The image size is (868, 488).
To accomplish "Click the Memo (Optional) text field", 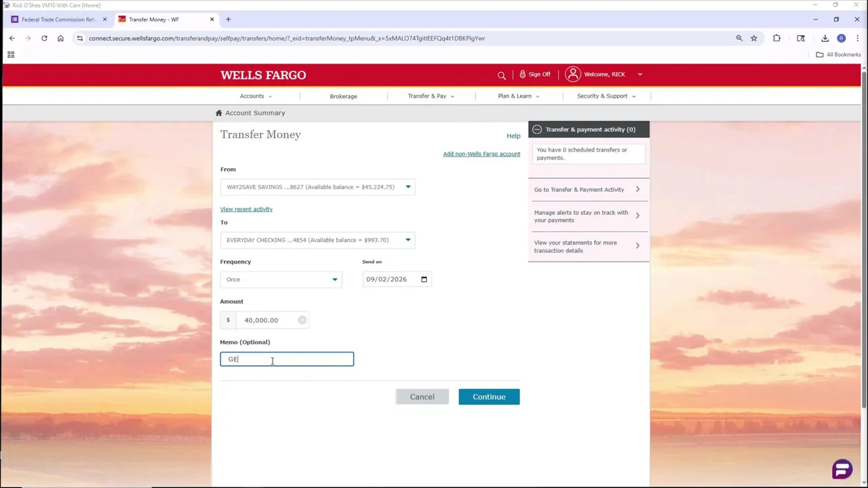I will 287,359.
